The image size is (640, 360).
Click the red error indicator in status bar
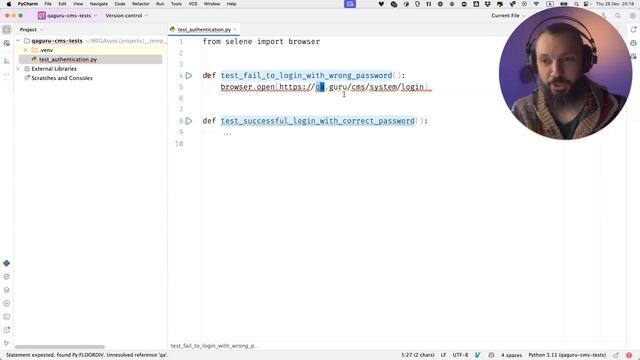tap(629, 355)
